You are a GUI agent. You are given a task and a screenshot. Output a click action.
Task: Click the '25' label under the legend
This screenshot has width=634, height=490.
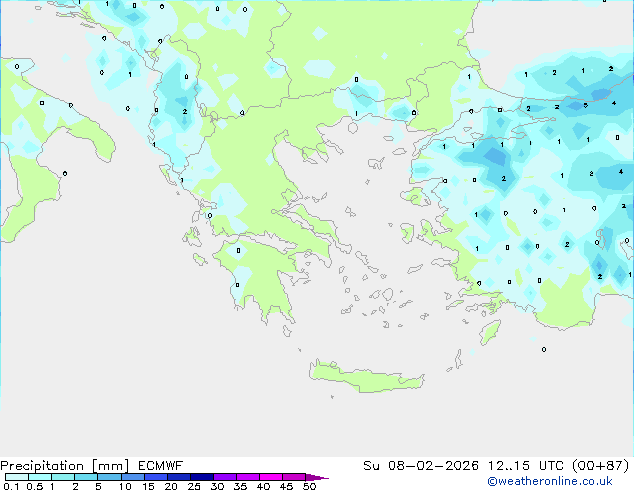tap(194, 486)
